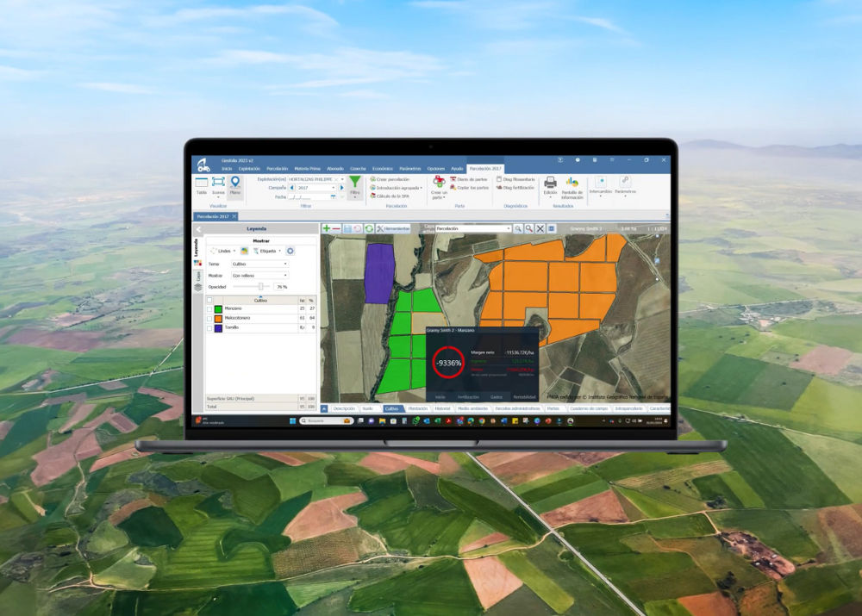Open the Capa activa dropdown showing Parcelación
Screen dimensions: 862x616
coord(472,228)
